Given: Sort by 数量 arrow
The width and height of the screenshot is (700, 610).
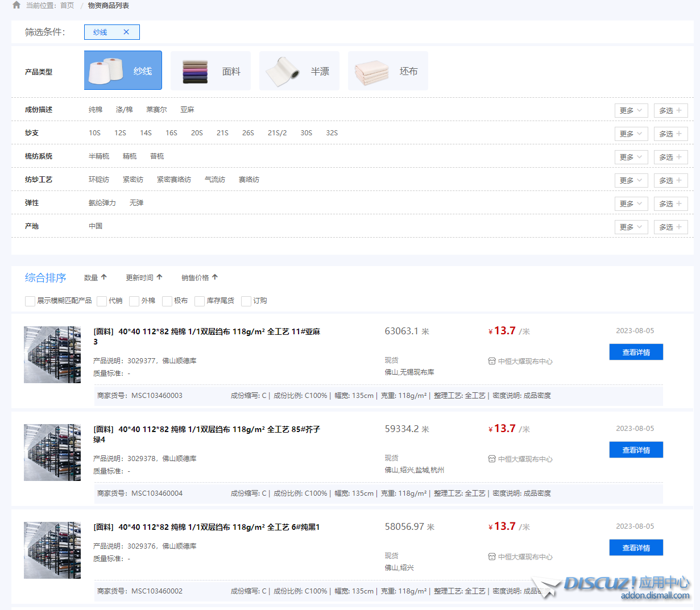Looking at the screenshot, I should (x=104, y=277).
